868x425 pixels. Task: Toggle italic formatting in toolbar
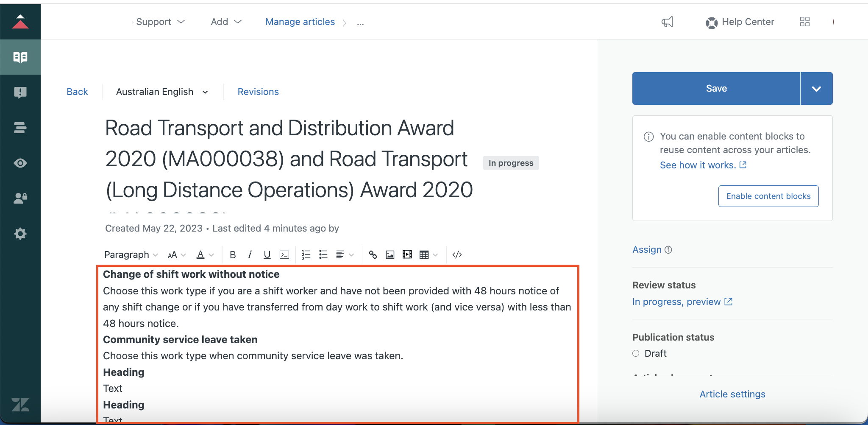click(x=250, y=254)
